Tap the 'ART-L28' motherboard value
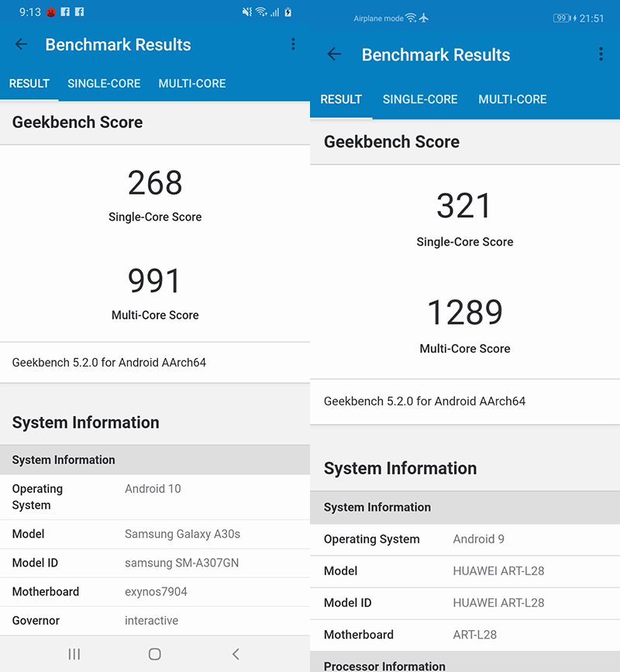Image resolution: width=620 pixels, height=672 pixels. 475,635
